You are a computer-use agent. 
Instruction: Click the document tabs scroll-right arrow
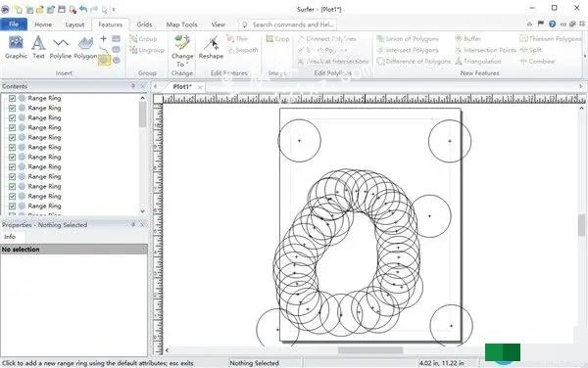point(581,86)
